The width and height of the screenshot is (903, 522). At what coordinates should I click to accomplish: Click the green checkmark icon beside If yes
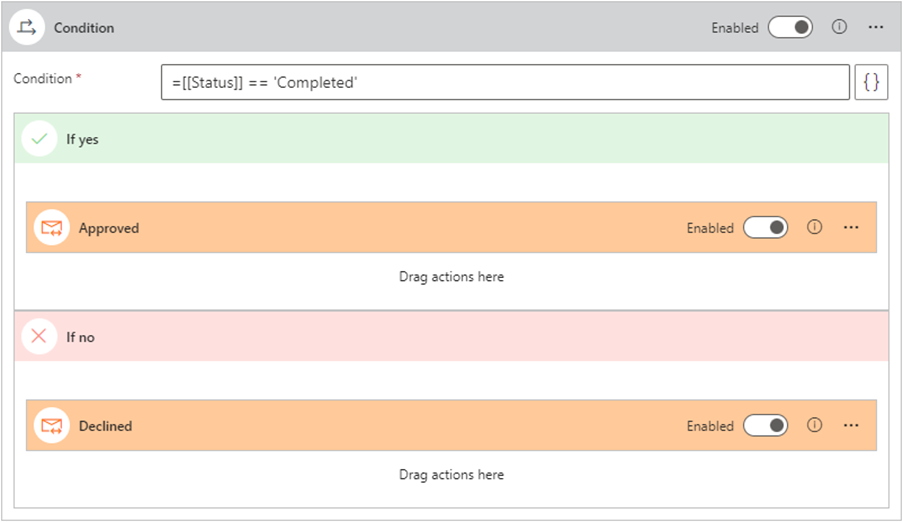click(x=40, y=139)
